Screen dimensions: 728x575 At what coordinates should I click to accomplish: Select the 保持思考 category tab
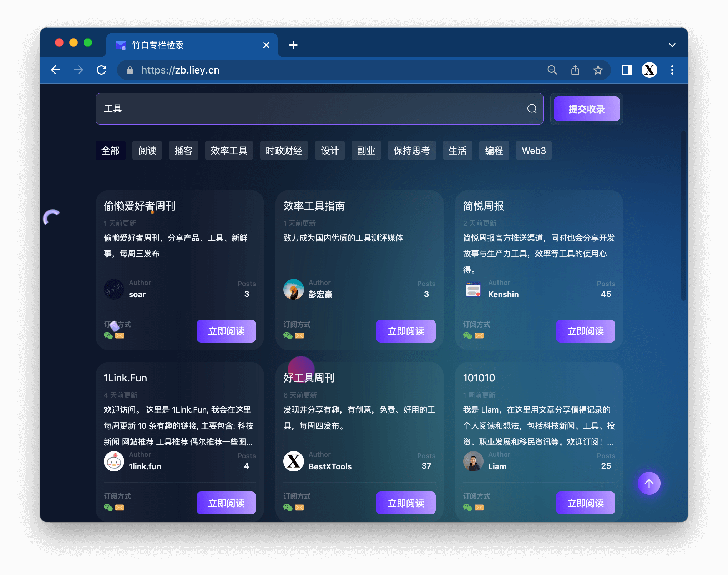pyautogui.click(x=412, y=151)
